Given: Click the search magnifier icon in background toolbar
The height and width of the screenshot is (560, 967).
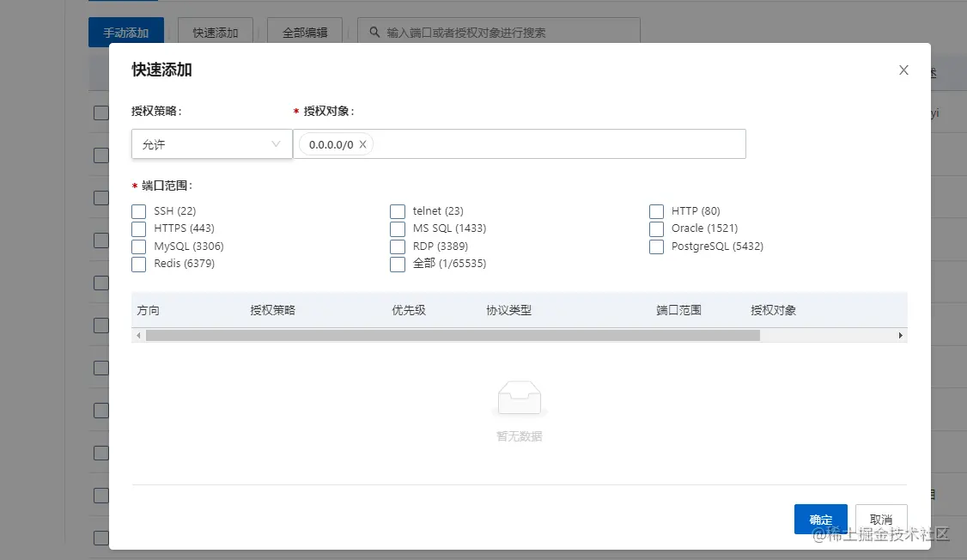Looking at the screenshot, I should click(374, 32).
